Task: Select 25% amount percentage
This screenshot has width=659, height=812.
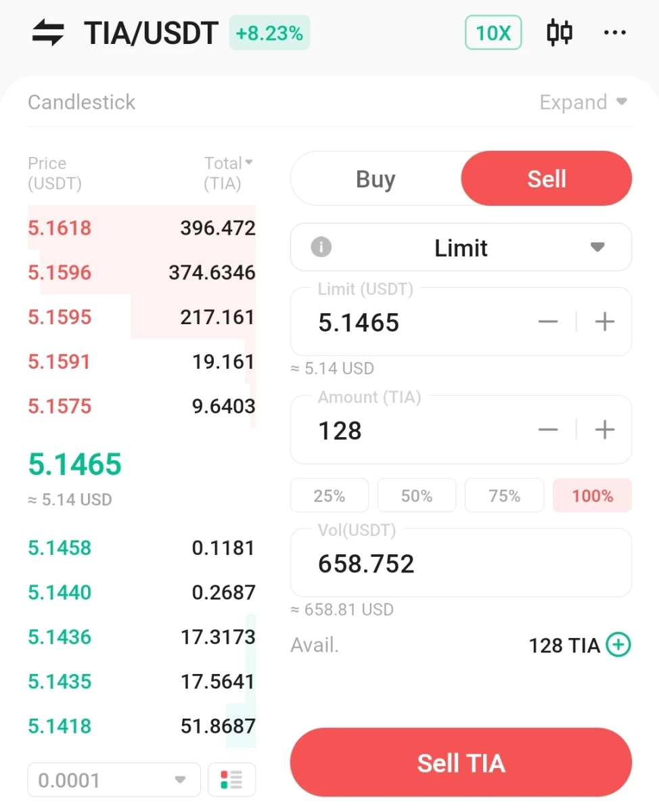Action: click(x=329, y=496)
